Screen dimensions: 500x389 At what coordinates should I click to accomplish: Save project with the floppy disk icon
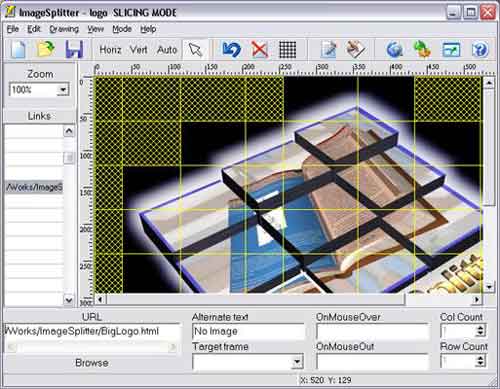(x=74, y=49)
